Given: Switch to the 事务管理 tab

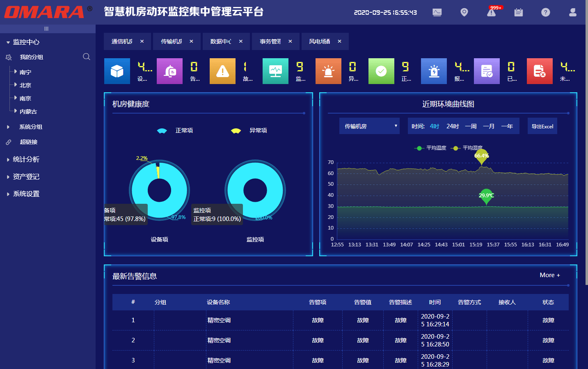Looking at the screenshot, I should (270, 41).
